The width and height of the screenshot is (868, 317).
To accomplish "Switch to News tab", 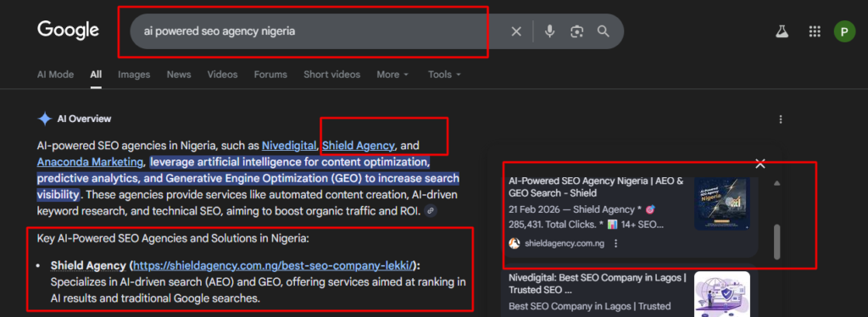I will [x=179, y=74].
